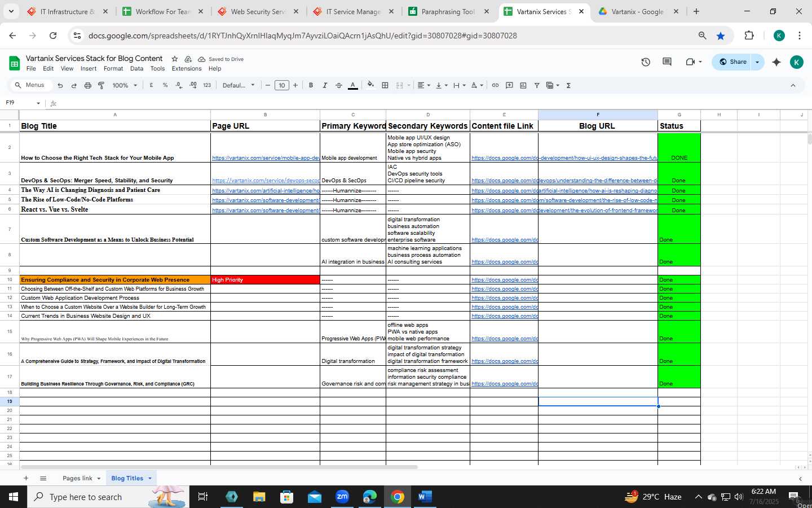Open the Sheets home icon
This screenshot has width=812, height=508.
15,63
